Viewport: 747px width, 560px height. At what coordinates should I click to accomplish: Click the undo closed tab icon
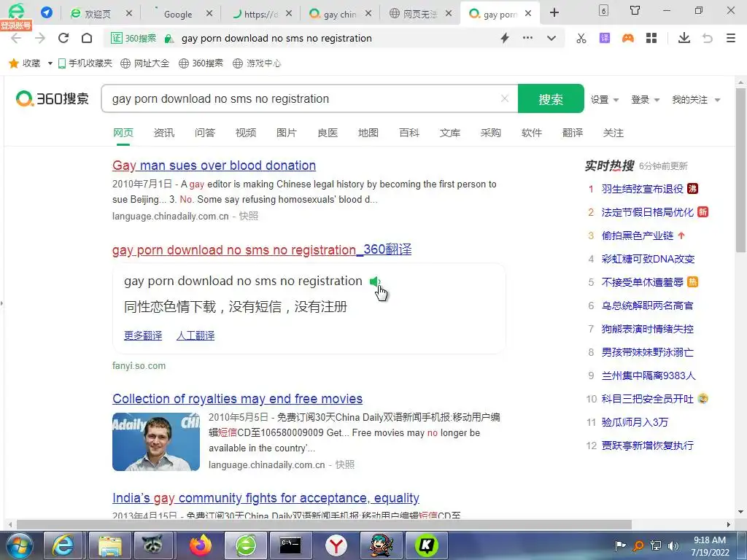[x=708, y=38]
